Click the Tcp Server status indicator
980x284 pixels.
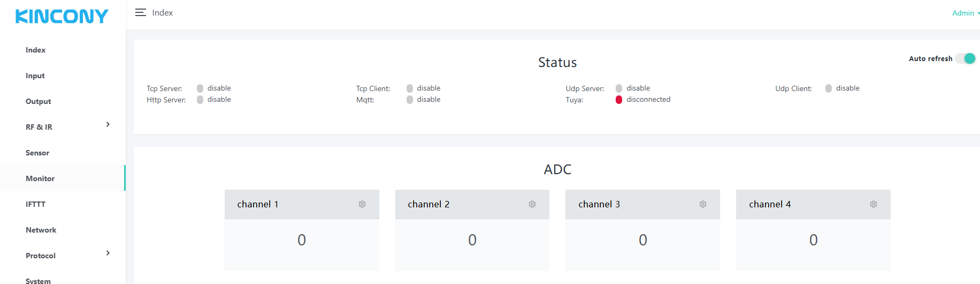tap(200, 88)
